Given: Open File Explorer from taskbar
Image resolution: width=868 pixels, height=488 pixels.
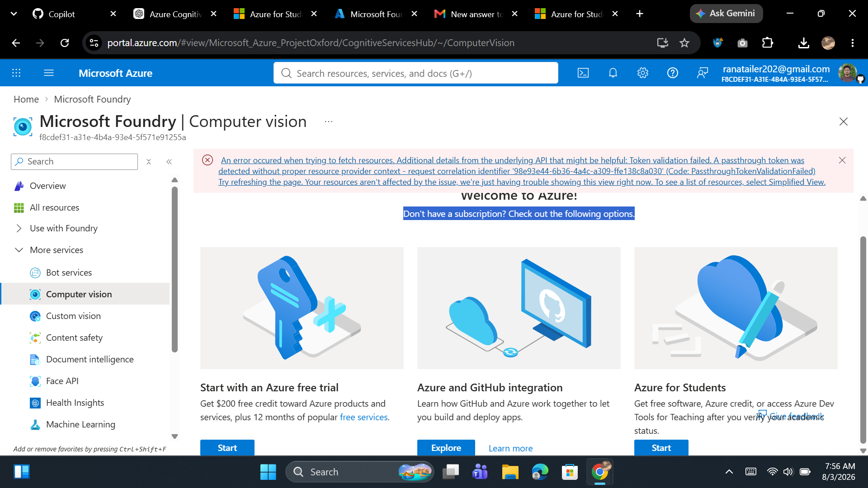Looking at the screenshot, I should coord(510,472).
